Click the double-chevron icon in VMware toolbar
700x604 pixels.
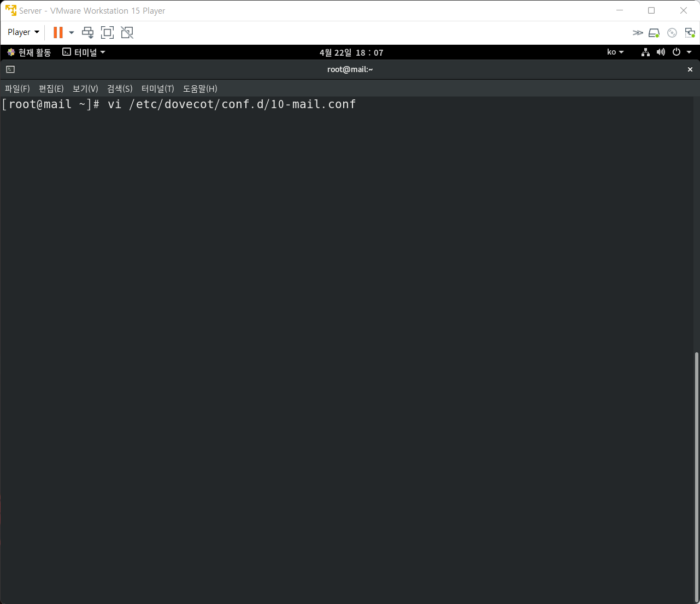click(638, 33)
